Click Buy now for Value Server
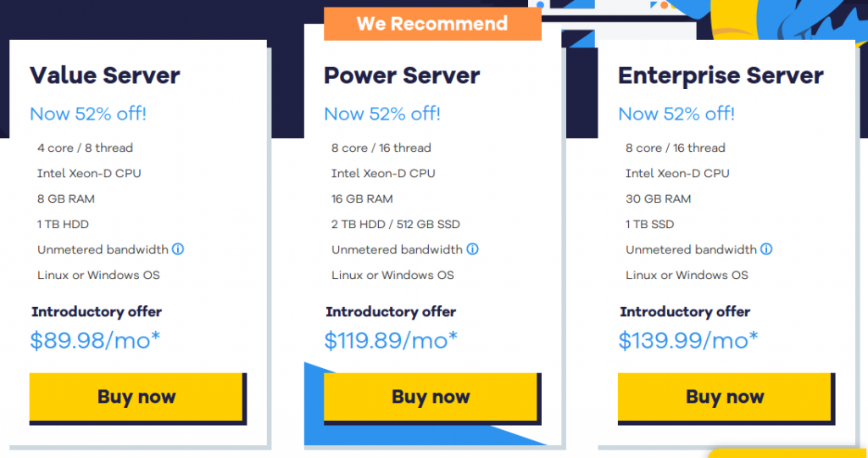The image size is (868, 458). point(137,397)
